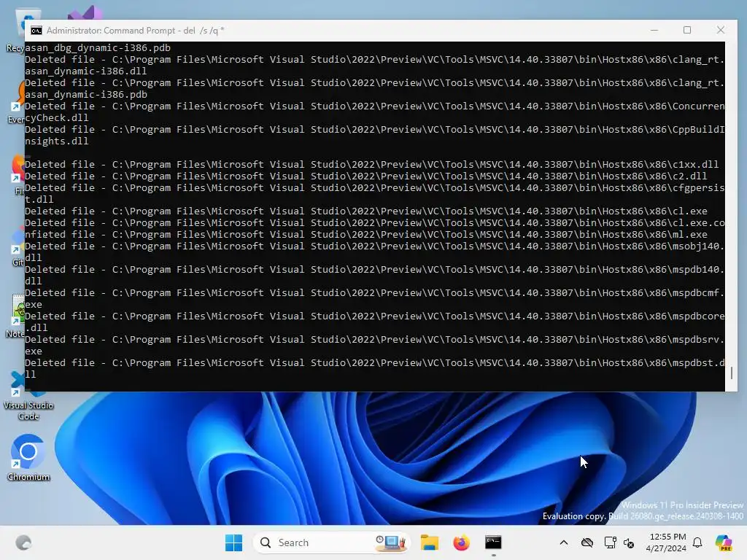Close the Command Prompt window
Screen dimensions: 747x560
coord(720,30)
